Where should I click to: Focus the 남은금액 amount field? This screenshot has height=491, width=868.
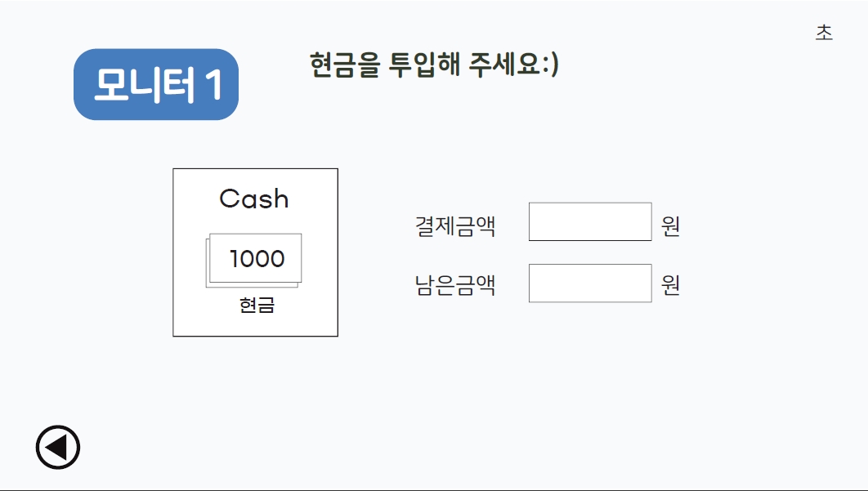click(x=589, y=283)
